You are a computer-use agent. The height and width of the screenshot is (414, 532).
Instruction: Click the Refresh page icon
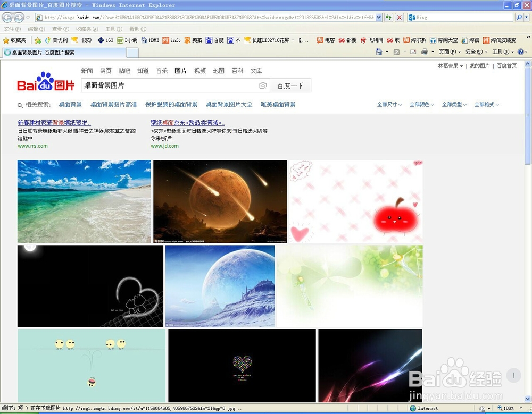coord(389,18)
